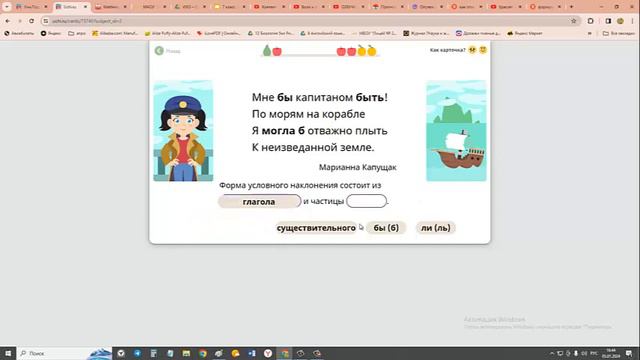Click the sailing ship illustration

(x=456, y=131)
